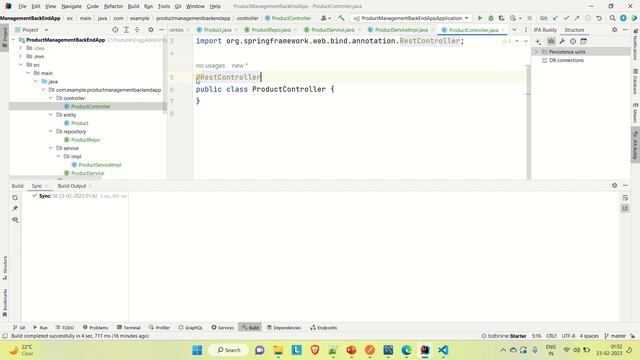Open Microsoft Edge from taskbar

[407, 350]
